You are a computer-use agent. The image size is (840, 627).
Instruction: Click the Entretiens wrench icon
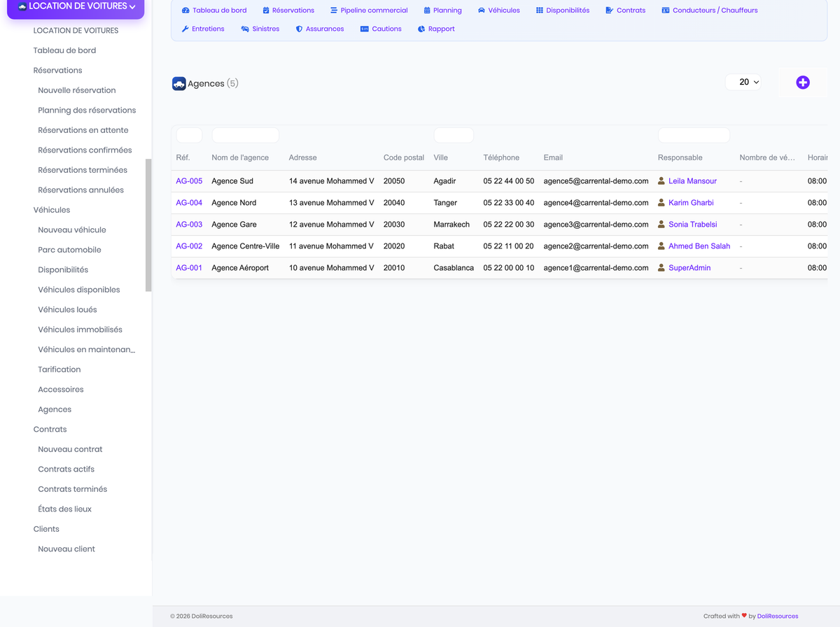coord(185,29)
